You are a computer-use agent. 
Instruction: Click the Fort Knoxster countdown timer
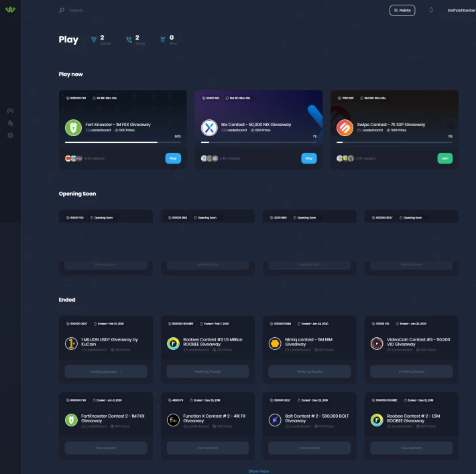[x=105, y=98]
